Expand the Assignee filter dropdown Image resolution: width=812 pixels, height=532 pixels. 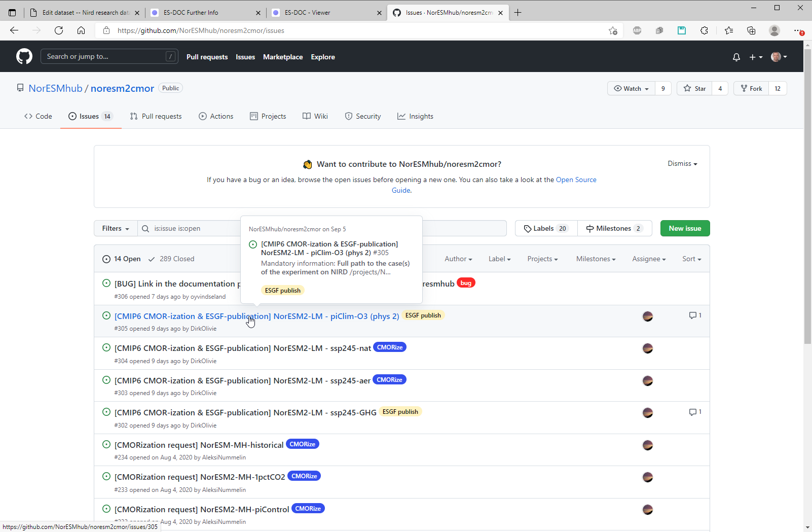648,259
